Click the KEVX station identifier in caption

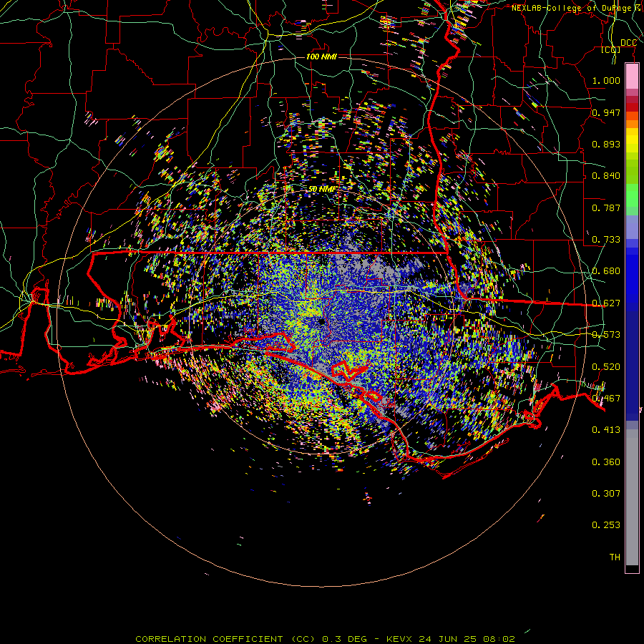click(x=399, y=639)
